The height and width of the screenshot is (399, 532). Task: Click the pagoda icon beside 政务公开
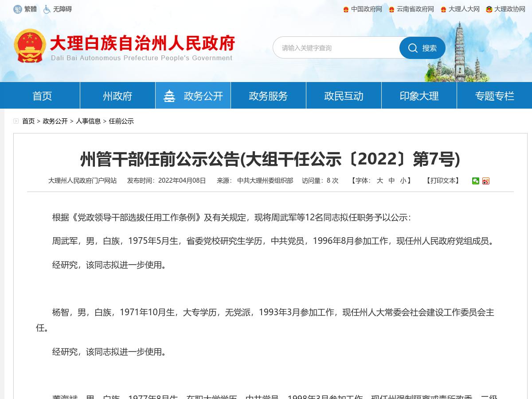(170, 95)
